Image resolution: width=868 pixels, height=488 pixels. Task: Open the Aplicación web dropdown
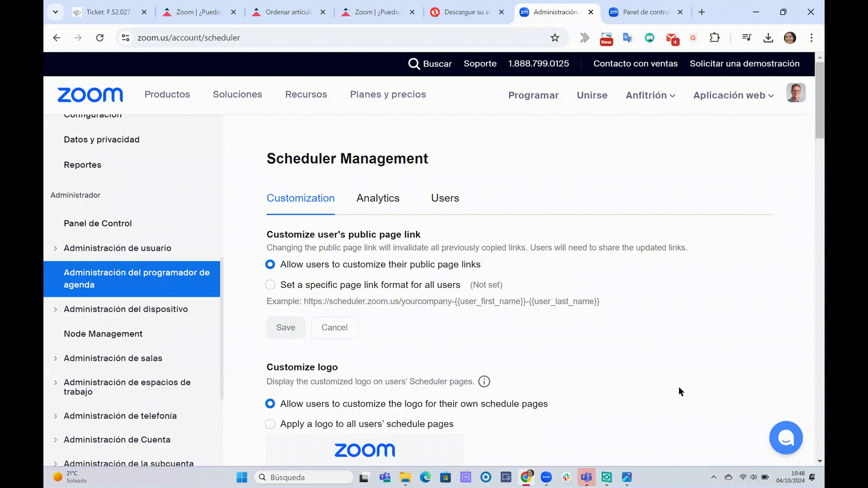733,95
